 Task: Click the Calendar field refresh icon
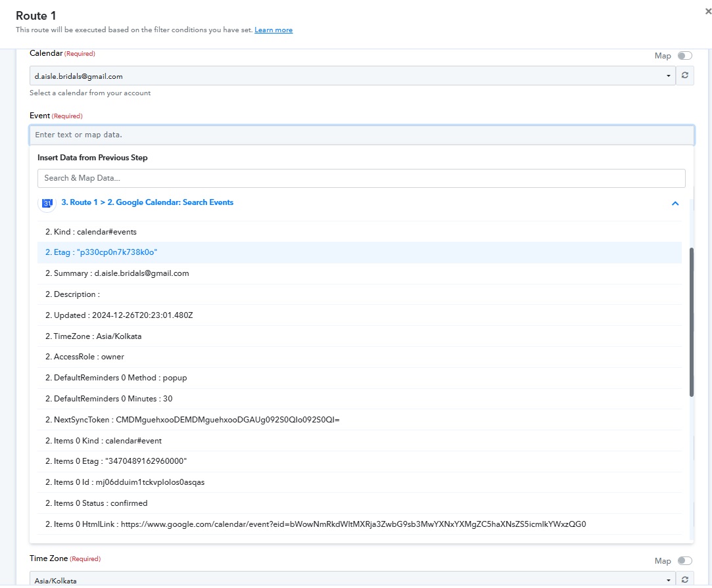click(684, 76)
